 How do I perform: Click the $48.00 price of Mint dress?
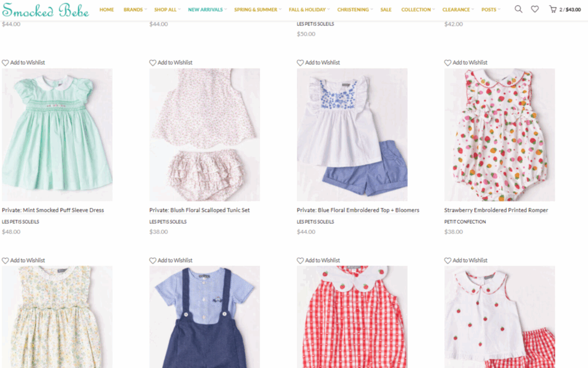click(11, 232)
